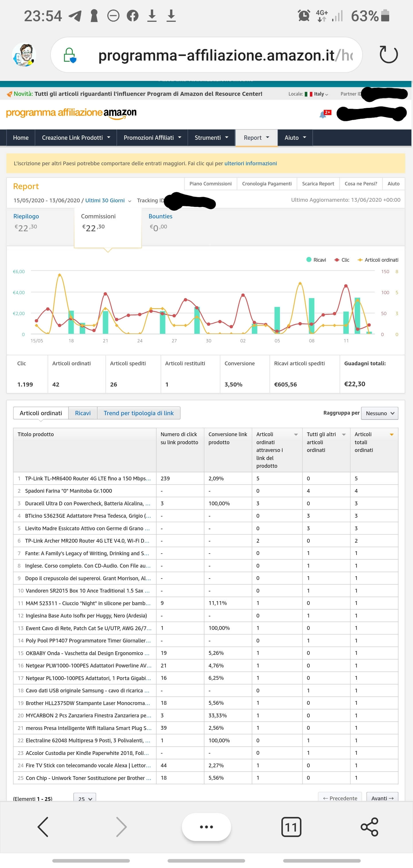Image resolution: width=413 pixels, height=868 pixels.
Task: Tap the browser share icon
Action: point(369,827)
